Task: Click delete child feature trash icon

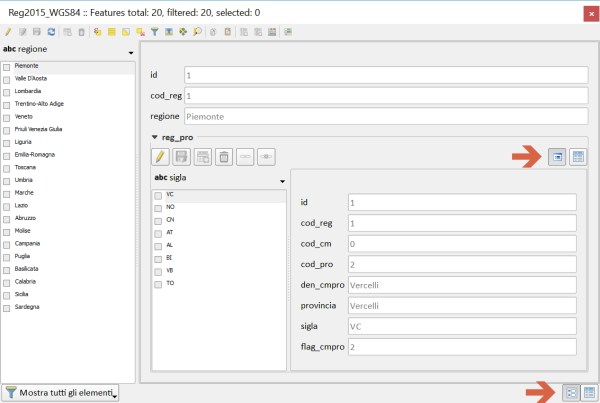Action: point(225,156)
